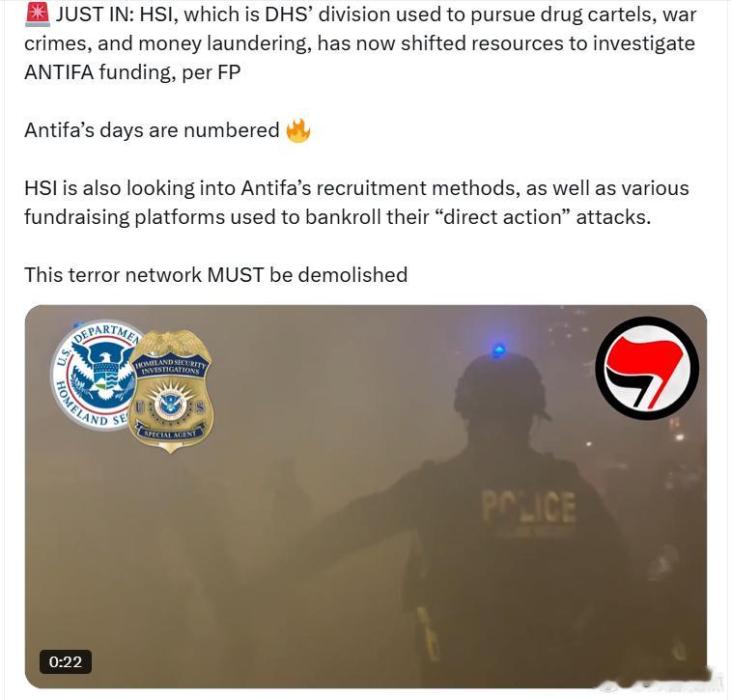Click 'This terror network MUST be demolished'

pyautogui.click(x=216, y=275)
